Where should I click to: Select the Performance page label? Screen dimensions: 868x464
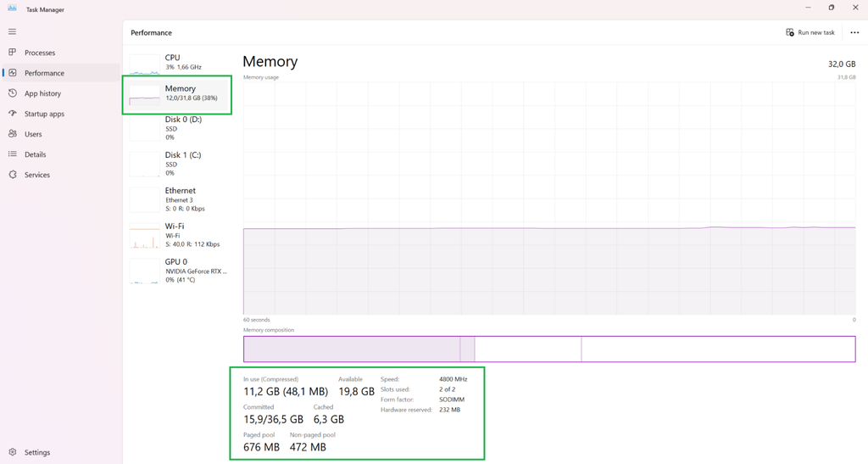pos(44,73)
